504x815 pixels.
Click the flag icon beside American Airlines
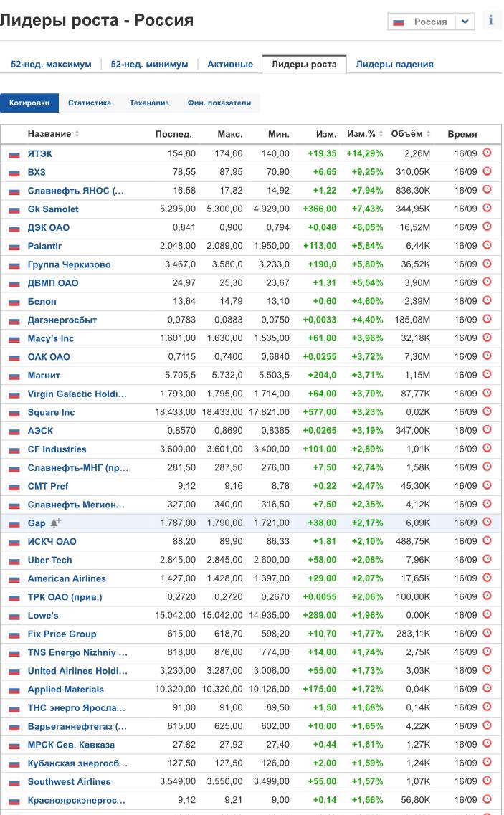tap(14, 580)
